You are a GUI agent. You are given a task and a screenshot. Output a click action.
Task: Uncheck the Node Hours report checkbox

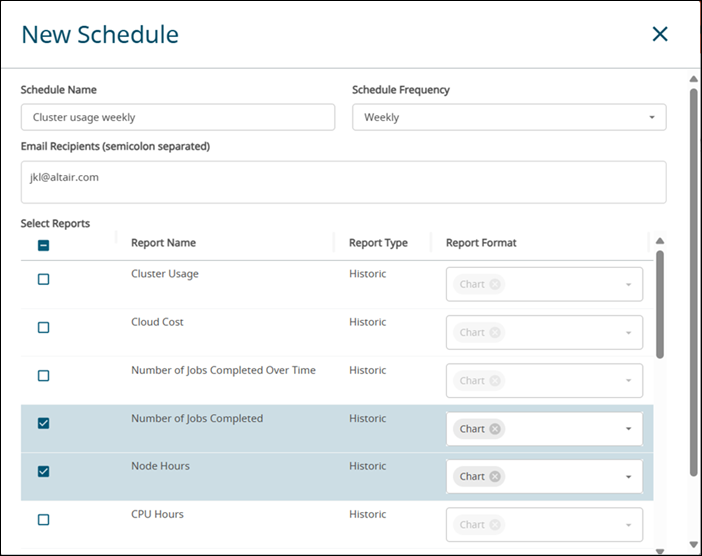point(43,471)
